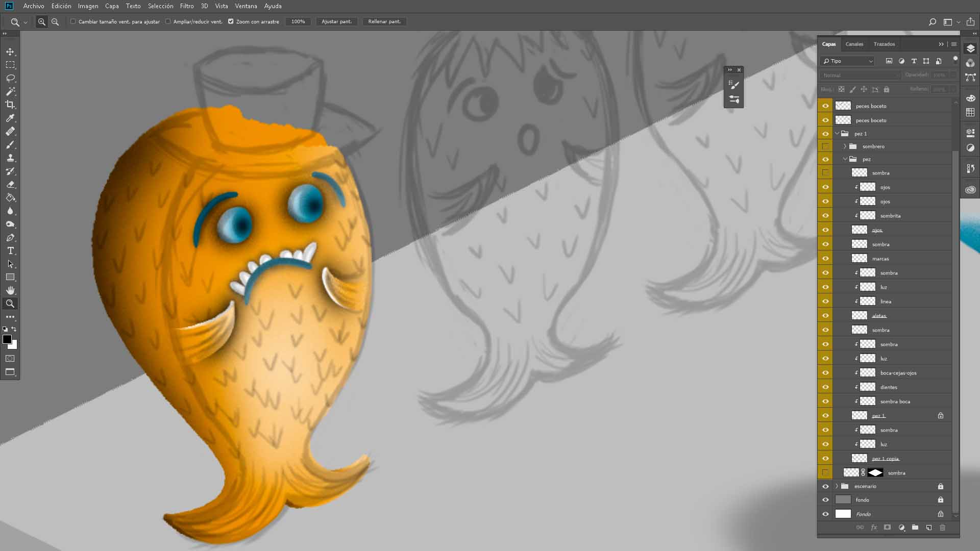Click the Rellenar pant. button
The height and width of the screenshot is (551, 980).
pos(384,21)
